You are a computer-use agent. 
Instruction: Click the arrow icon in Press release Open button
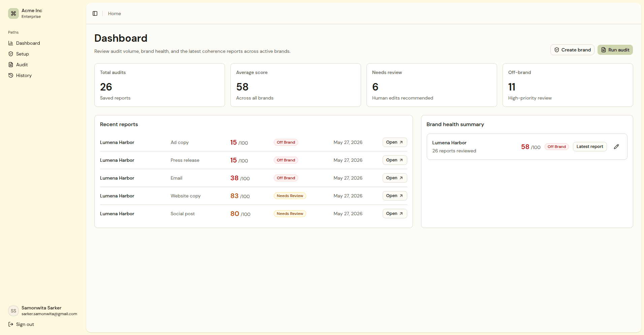[x=401, y=160]
